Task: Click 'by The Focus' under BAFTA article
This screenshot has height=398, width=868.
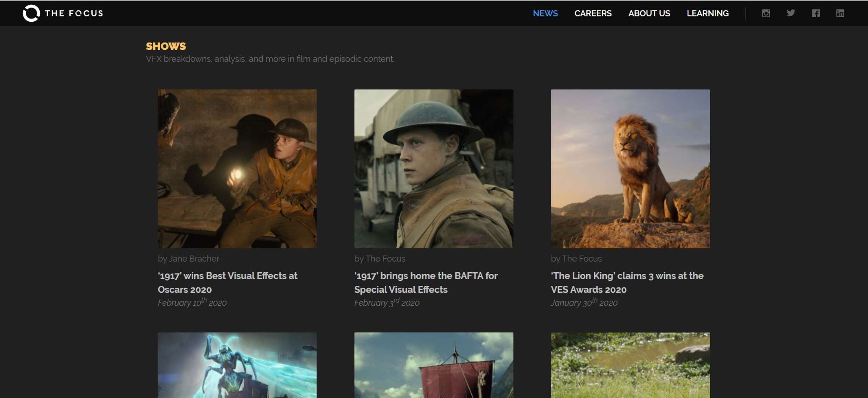Action: point(380,259)
